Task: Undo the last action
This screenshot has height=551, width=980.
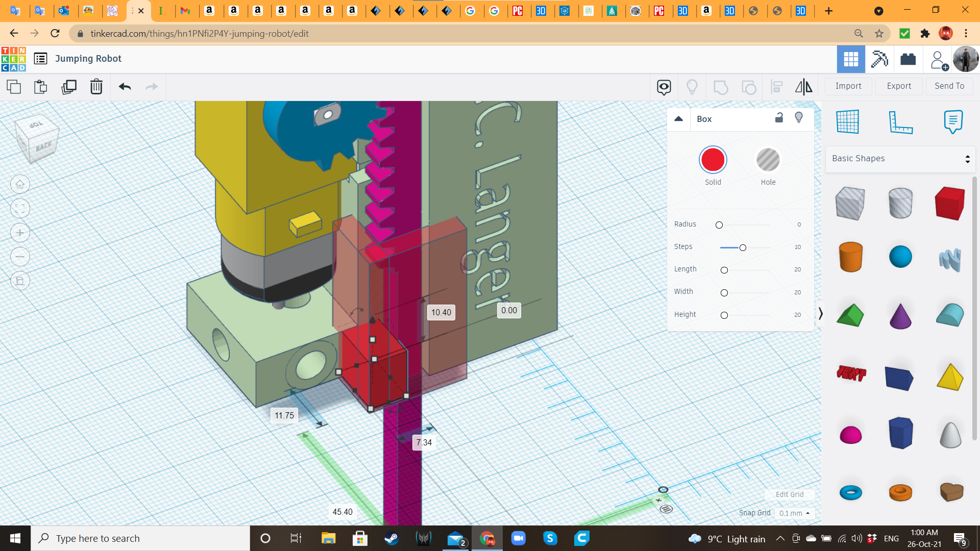Action: 124,87
